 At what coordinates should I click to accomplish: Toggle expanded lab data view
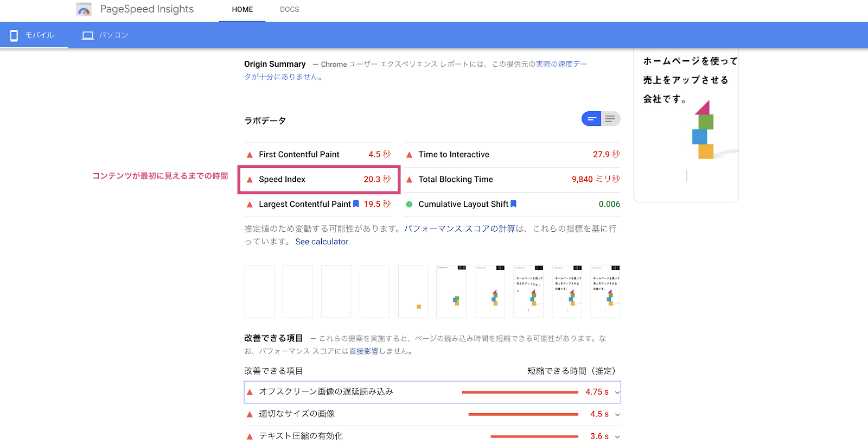pyautogui.click(x=611, y=118)
